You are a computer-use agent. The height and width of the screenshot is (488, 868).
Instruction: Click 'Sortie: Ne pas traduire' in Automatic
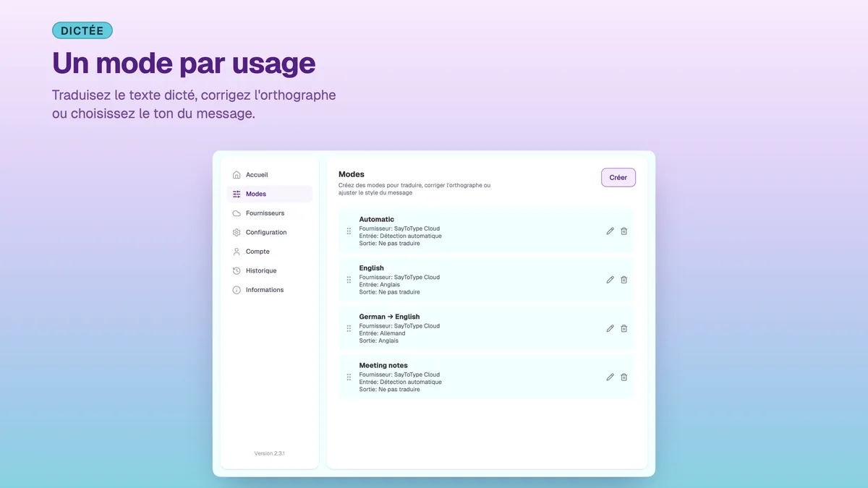click(x=389, y=244)
